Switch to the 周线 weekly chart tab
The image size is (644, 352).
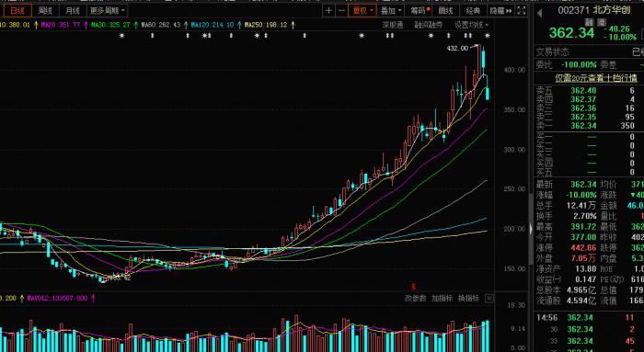click(x=45, y=11)
